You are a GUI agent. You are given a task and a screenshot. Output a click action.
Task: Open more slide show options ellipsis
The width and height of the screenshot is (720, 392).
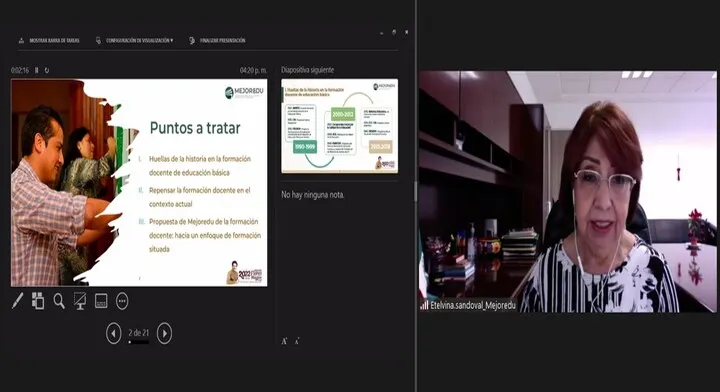point(122,301)
